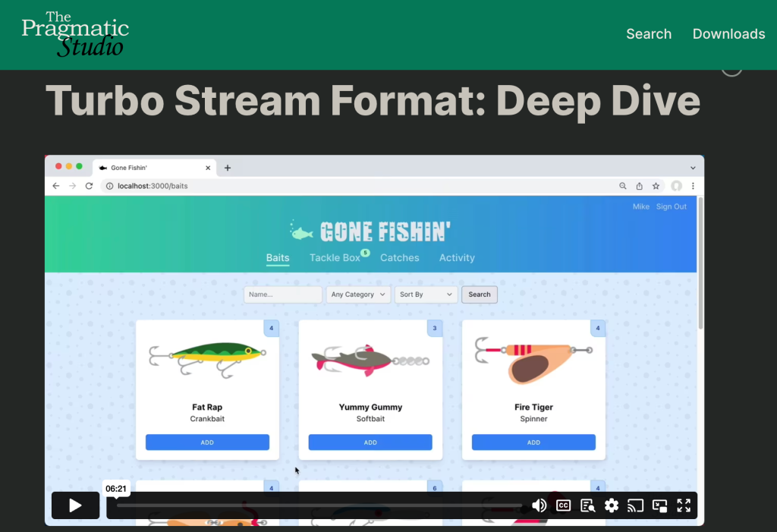This screenshot has height=532, width=777.
Task: Click the video progress bar
Action: pos(319,505)
